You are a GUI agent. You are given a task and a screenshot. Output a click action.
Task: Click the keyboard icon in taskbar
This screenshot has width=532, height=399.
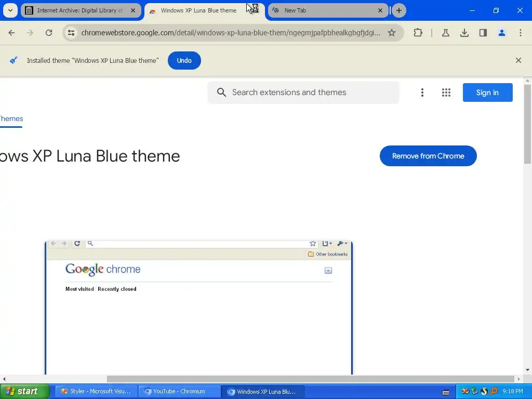coord(446,392)
